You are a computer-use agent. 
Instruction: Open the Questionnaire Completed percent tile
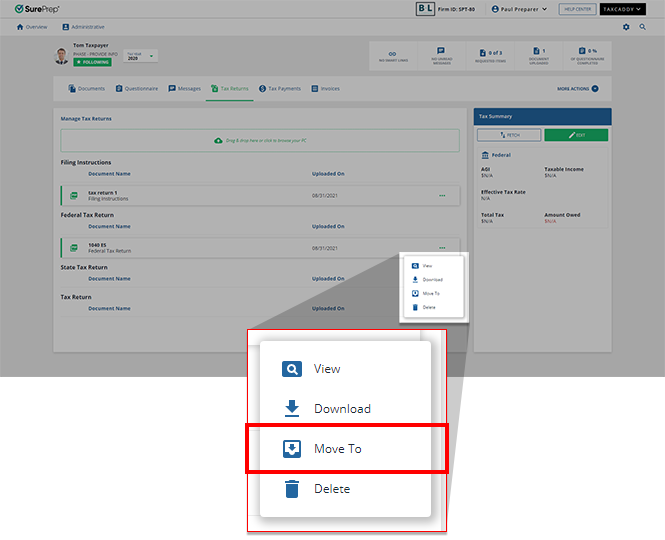click(587, 56)
